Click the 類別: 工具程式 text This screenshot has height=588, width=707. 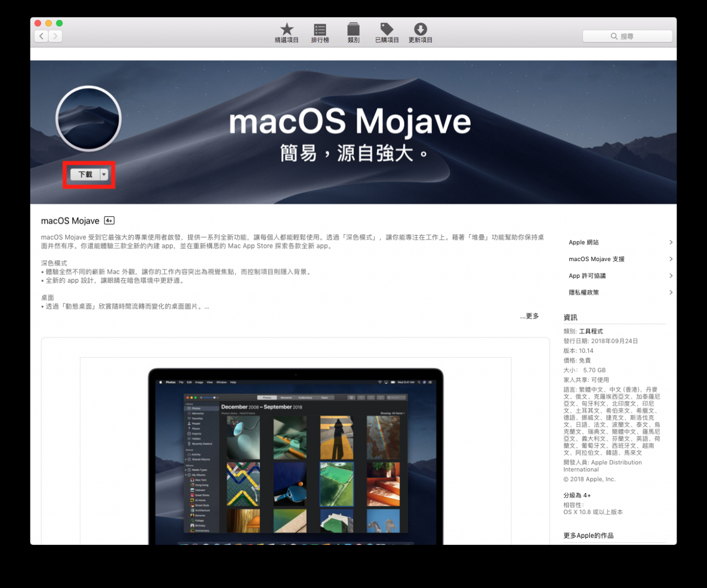(x=583, y=331)
